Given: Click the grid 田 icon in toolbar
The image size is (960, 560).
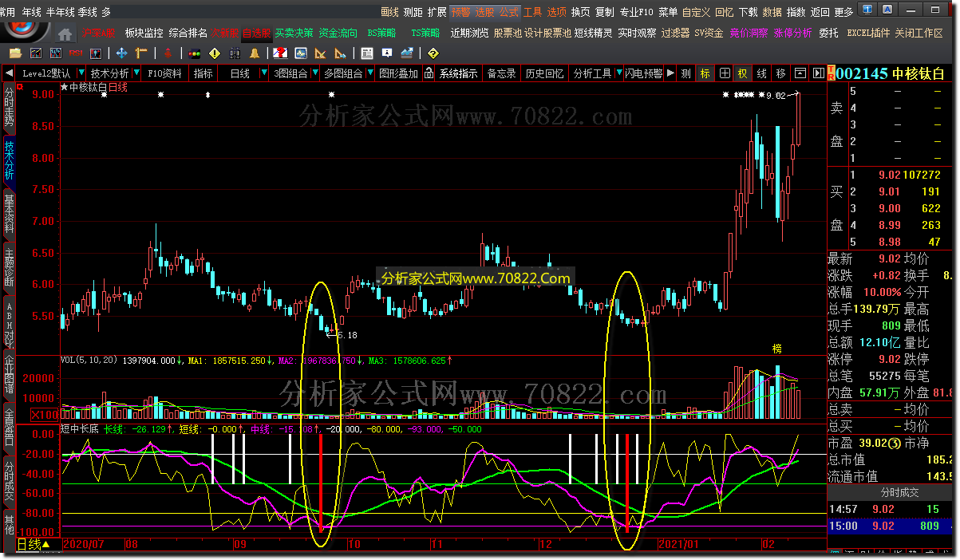Looking at the screenshot, I should pyautogui.click(x=725, y=73).
